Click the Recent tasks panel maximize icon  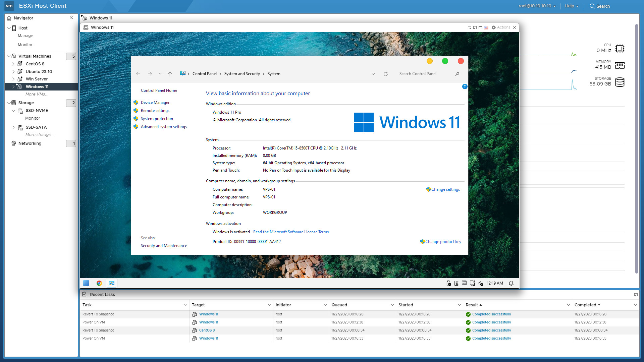pos(636,295)
